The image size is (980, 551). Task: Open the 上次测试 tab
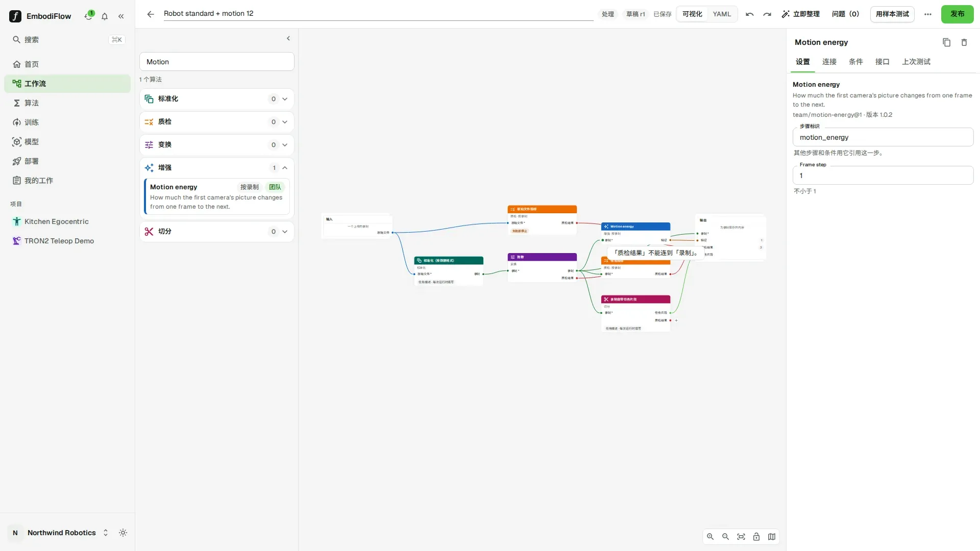click(x=916, y=62)
